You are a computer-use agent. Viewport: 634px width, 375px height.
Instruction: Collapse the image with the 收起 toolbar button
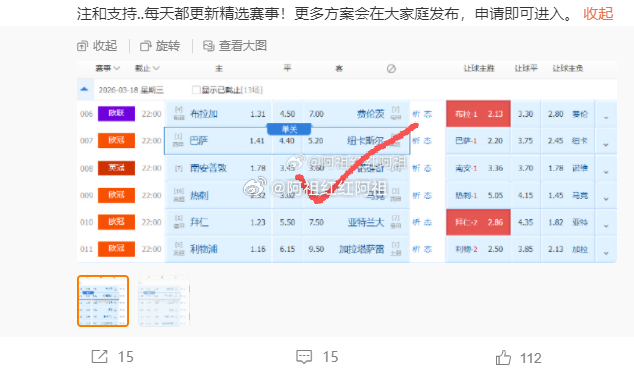pos(97,46)
